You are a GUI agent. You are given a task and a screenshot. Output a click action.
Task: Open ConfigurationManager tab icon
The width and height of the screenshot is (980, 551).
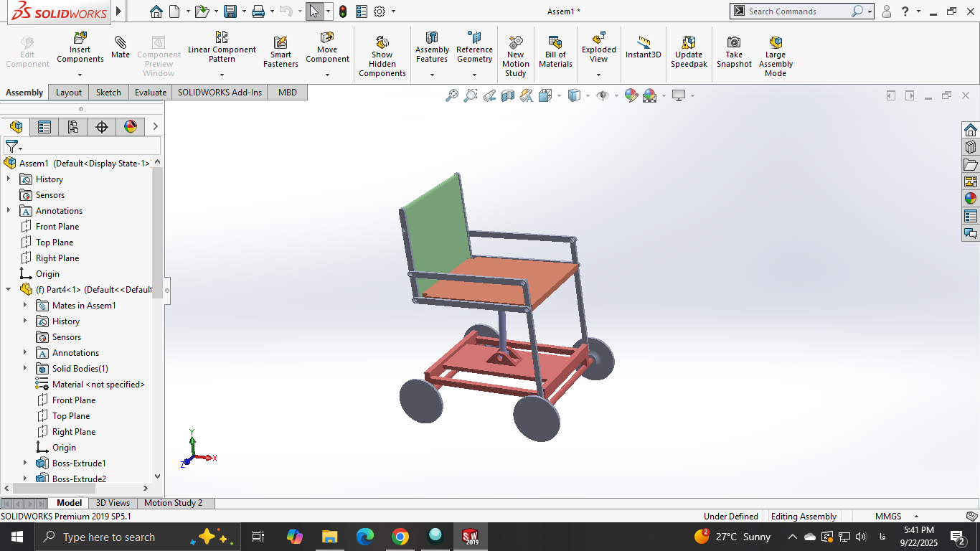click(x=73, y=127)
